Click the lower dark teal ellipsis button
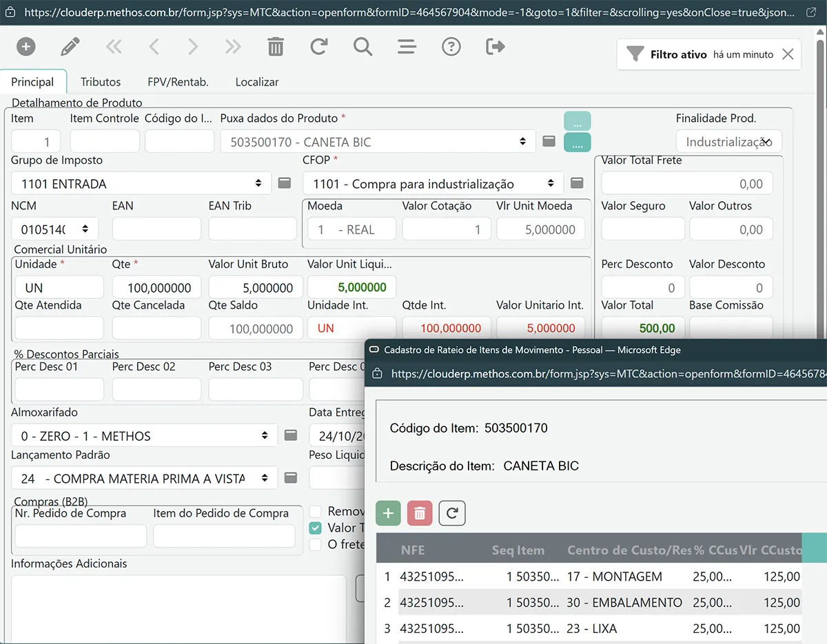 tap(578, 143)
